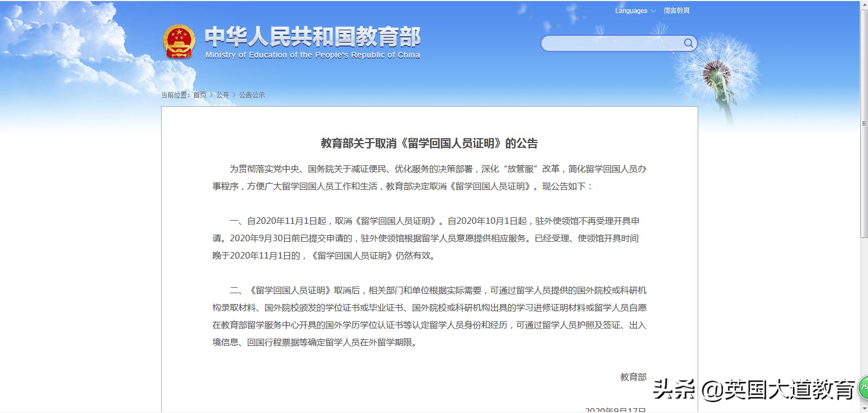Open 公开 breadcrumb link
Screen dimensions: 868x413
point(222,95)
